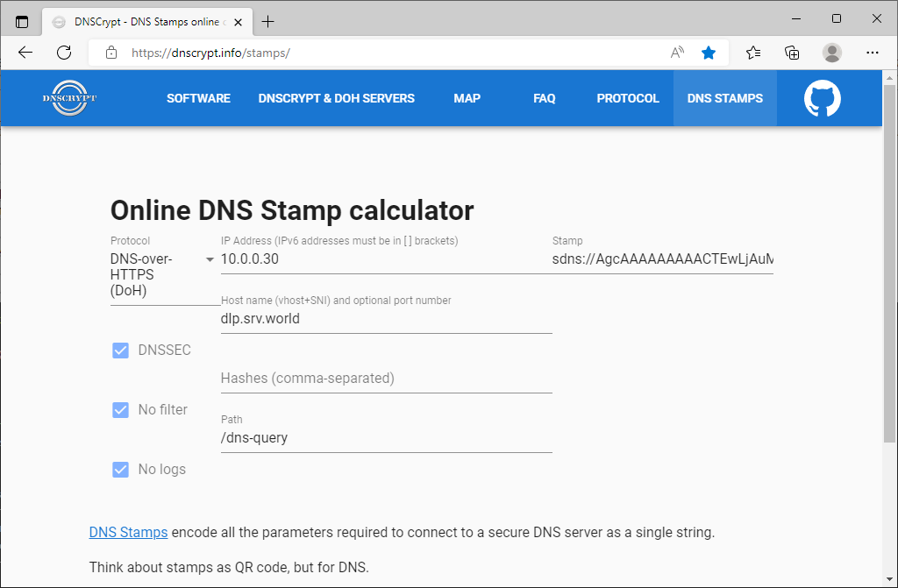The height and width of the screenshot is (588, 898).
Task: Open the FAQ menu item
Action: [x=544, y=98]
